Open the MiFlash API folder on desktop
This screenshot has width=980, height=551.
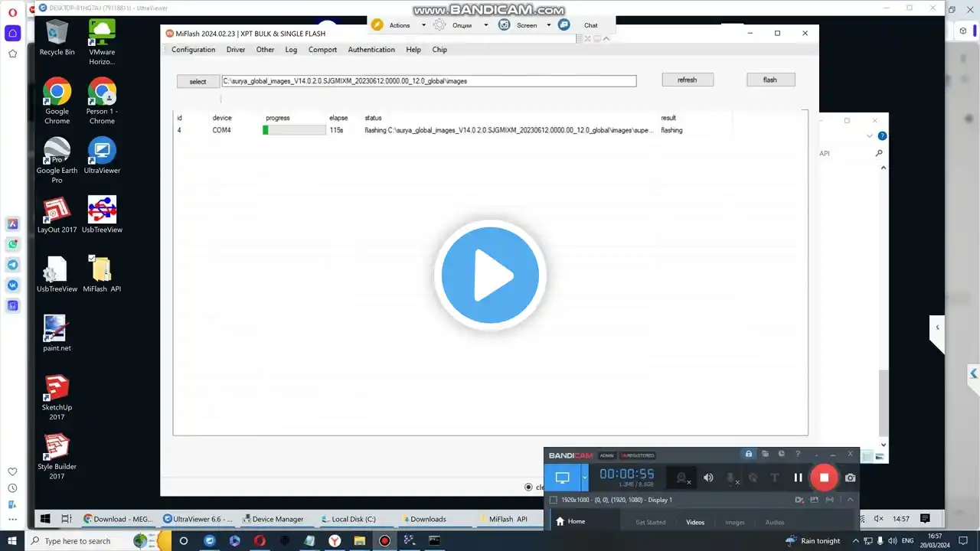tap(102, 274)
